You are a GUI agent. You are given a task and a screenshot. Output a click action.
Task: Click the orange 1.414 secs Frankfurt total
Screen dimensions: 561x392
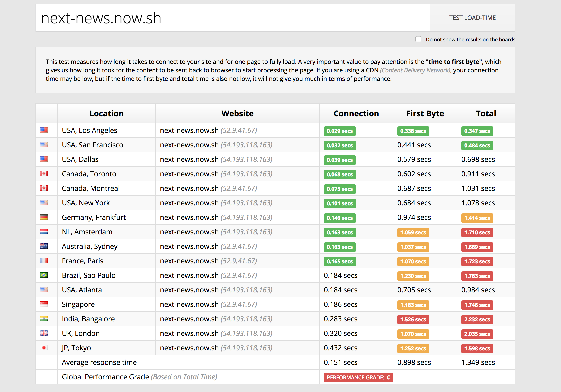click(x=477, y=218)
